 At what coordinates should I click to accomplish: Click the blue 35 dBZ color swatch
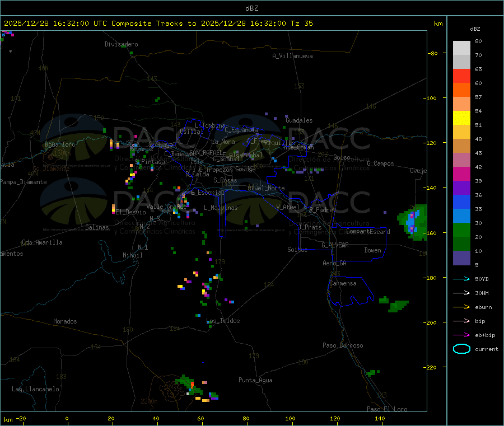[x=461, y=202]
